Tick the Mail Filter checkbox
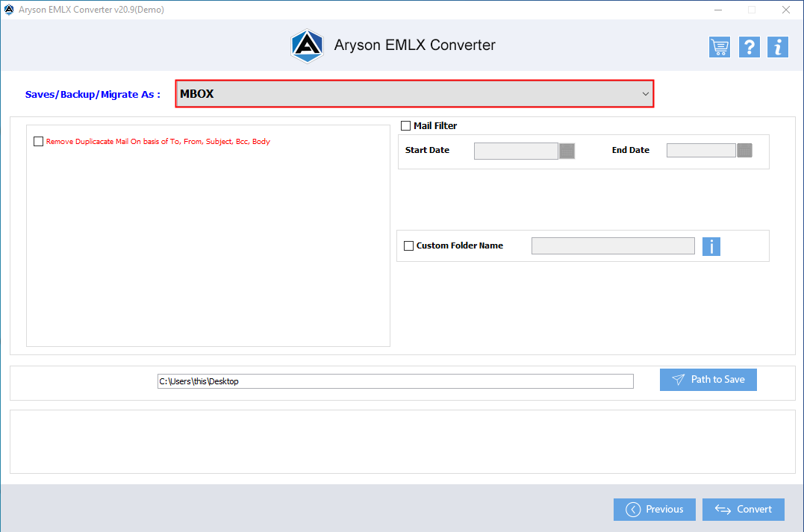Screen dimensions: 804x532 (x=405, y=125)
